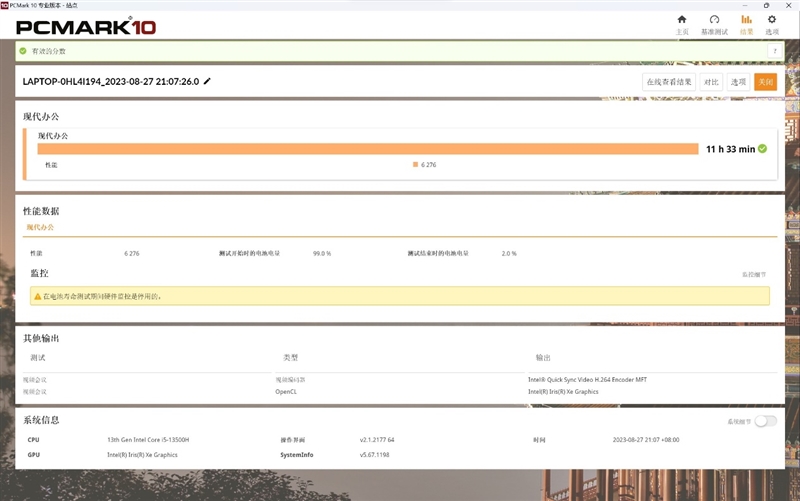This screenshot has width=800, height=501.
Task: Click the green checkmark beside 11 h 33 min
Action: coord(762,149)
